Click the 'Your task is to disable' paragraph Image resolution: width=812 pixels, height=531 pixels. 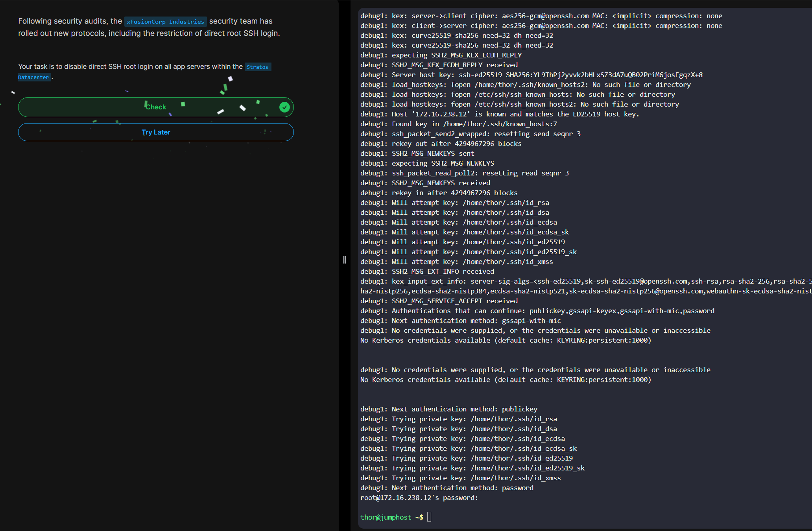(x=130, y=66)
